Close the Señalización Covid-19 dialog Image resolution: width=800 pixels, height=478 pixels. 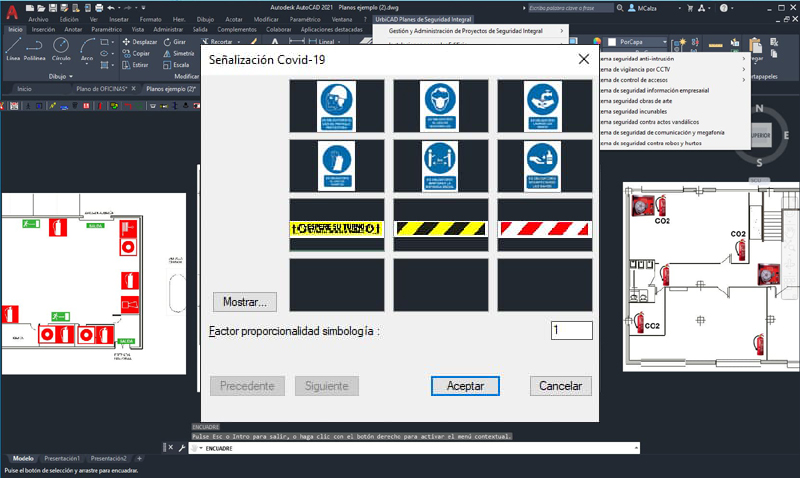tap(584, 59)
